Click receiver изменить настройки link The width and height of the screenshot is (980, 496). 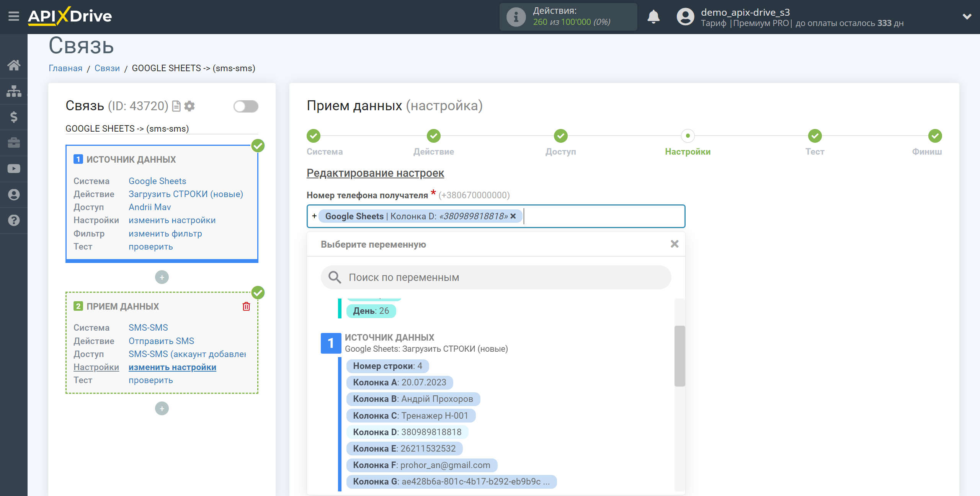point(172,367)
